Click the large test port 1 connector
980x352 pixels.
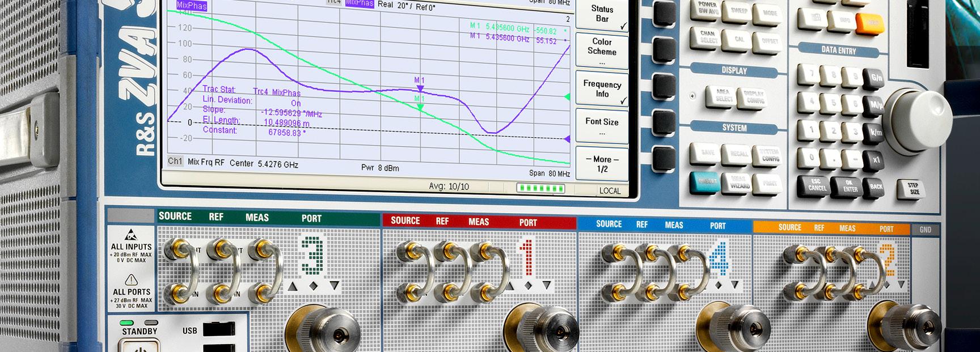tap(540, 330)
